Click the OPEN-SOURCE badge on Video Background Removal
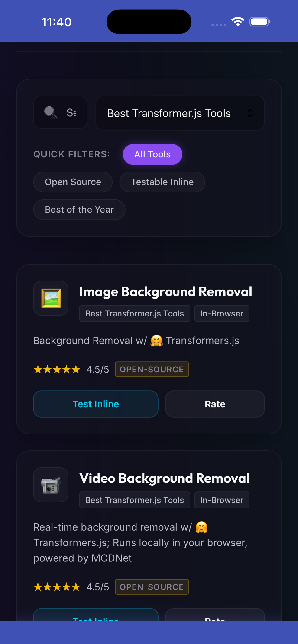 [x=152, y=587]
